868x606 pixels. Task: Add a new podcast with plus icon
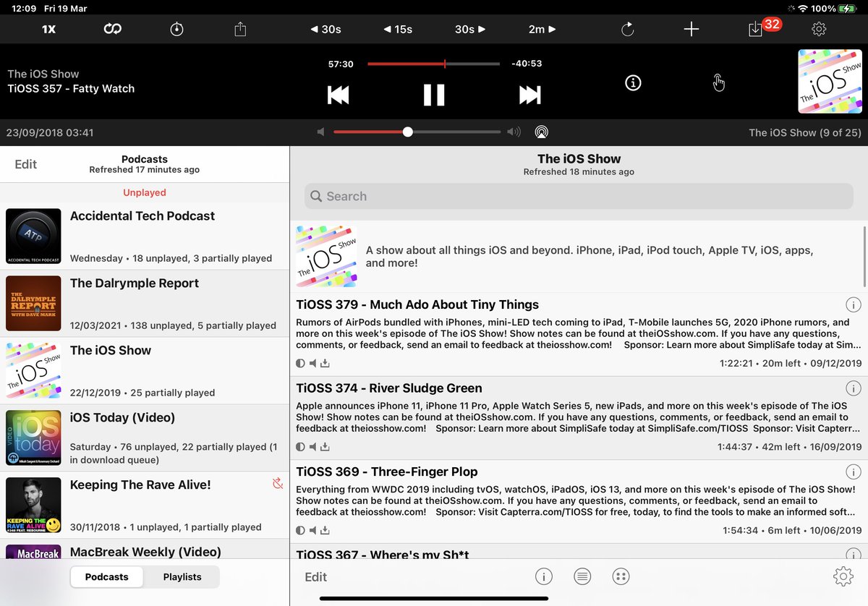(692, 29)
